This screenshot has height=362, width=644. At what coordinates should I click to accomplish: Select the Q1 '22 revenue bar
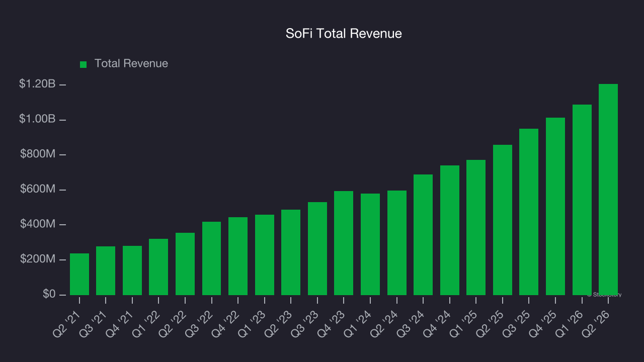pyautogui.click(x=158, y=267)
